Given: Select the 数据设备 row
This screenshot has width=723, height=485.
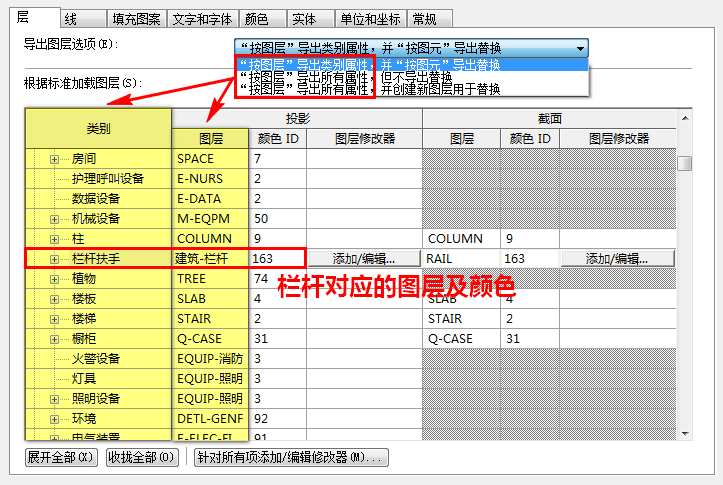Looking at the screenshot, I should coord(98,199).
